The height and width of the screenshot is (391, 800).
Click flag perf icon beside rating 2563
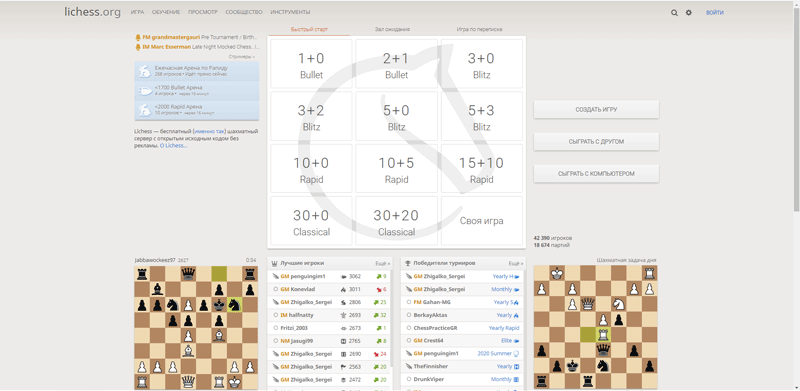click(x=343, y=367)
